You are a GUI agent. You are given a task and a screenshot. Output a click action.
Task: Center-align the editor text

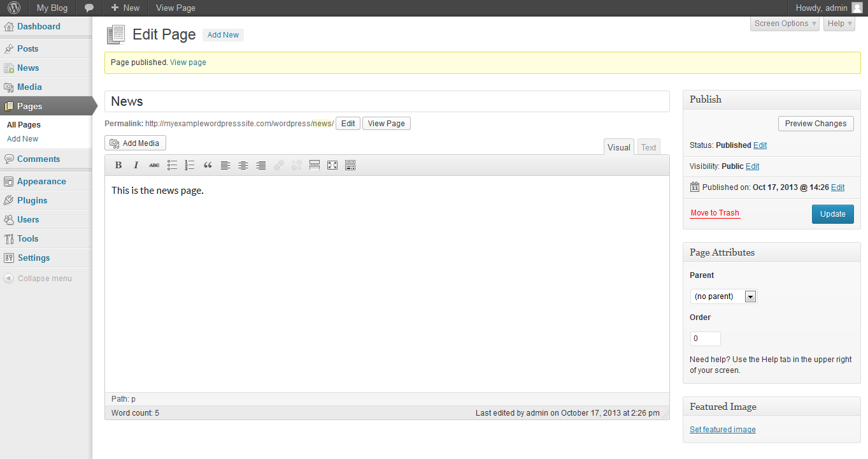coord(243,165)
